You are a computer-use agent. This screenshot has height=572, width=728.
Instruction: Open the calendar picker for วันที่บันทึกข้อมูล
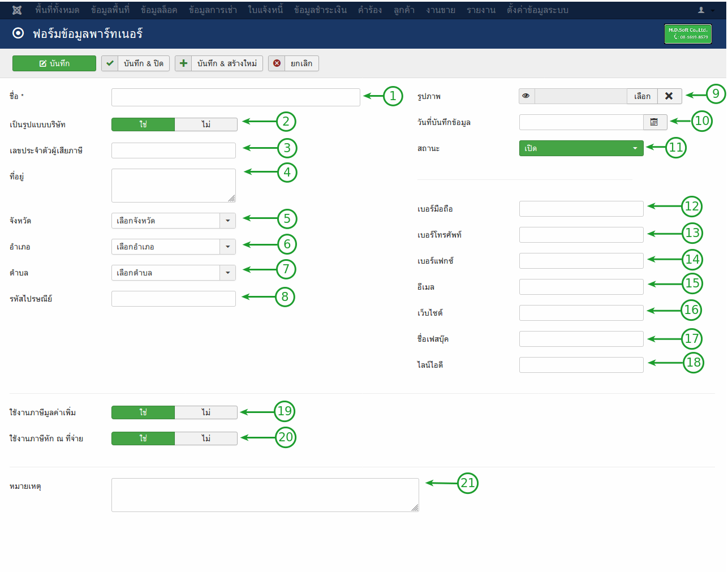[654, 122]
